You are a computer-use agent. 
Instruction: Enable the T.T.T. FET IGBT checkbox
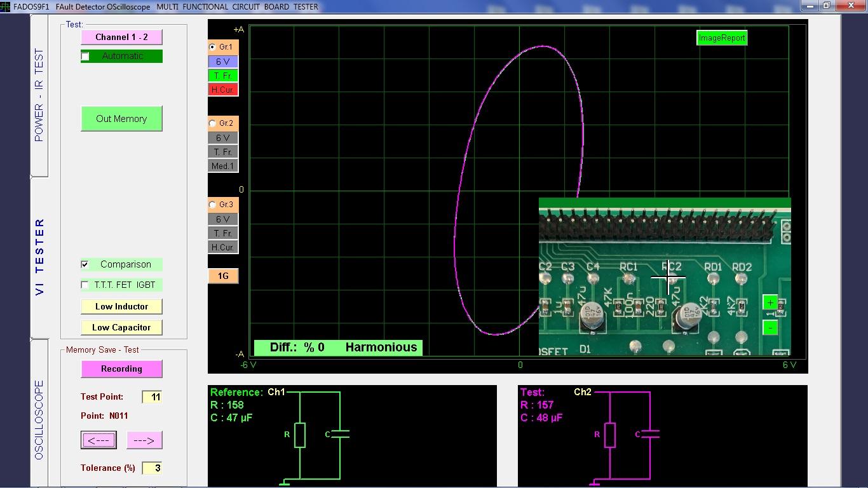[85, 285]
